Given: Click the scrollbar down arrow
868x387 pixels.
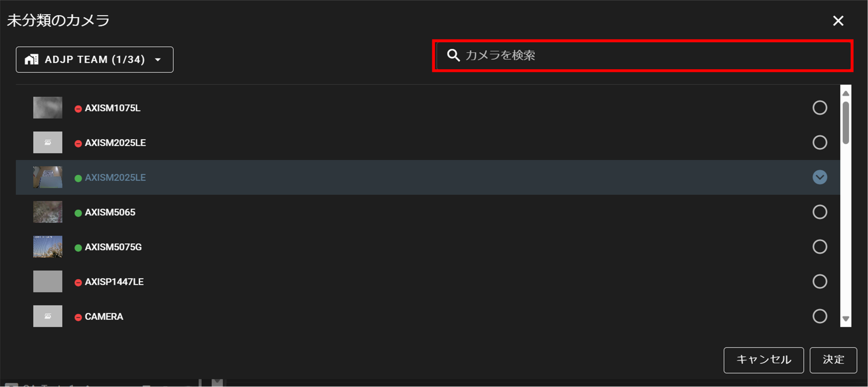Looking at the screenshot, I should pyautogui.click(x=845, y=319).
